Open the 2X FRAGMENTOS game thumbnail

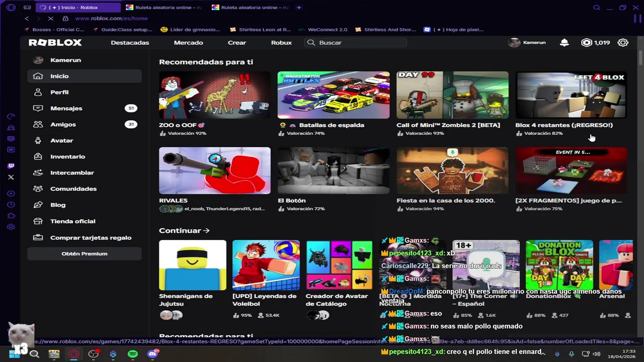571,170
